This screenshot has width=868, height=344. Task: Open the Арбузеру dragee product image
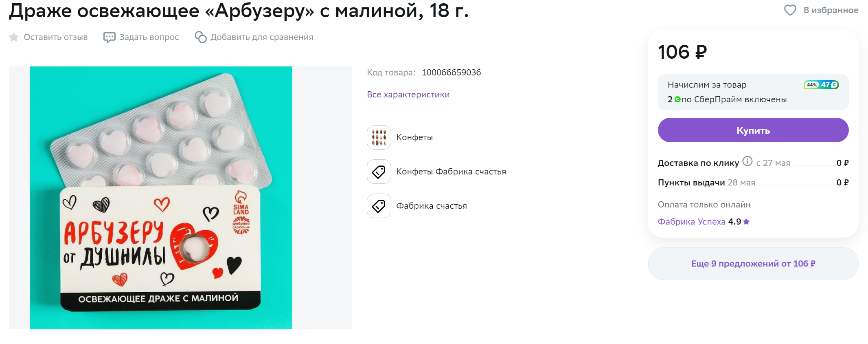point(161,198)
